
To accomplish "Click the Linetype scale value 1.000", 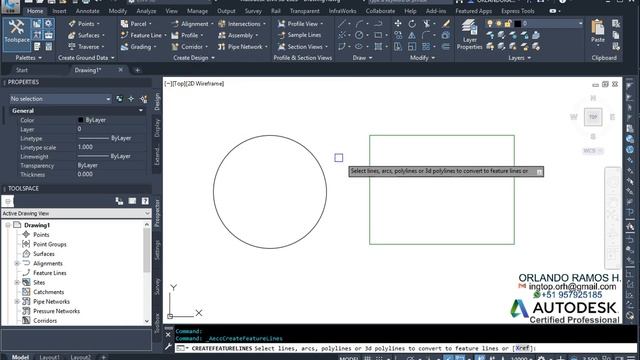I will (85, 147).
